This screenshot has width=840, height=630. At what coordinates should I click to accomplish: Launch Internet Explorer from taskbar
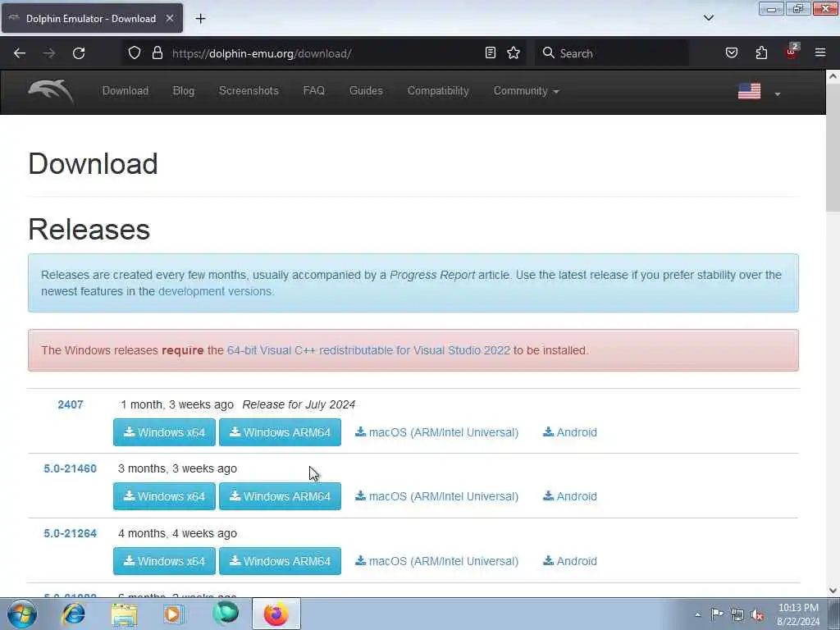[74, 614]
